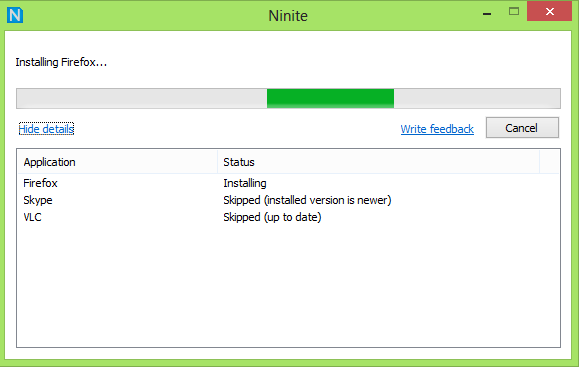
Task: Sort by the Status column header
Action: (x=378, y=162)
